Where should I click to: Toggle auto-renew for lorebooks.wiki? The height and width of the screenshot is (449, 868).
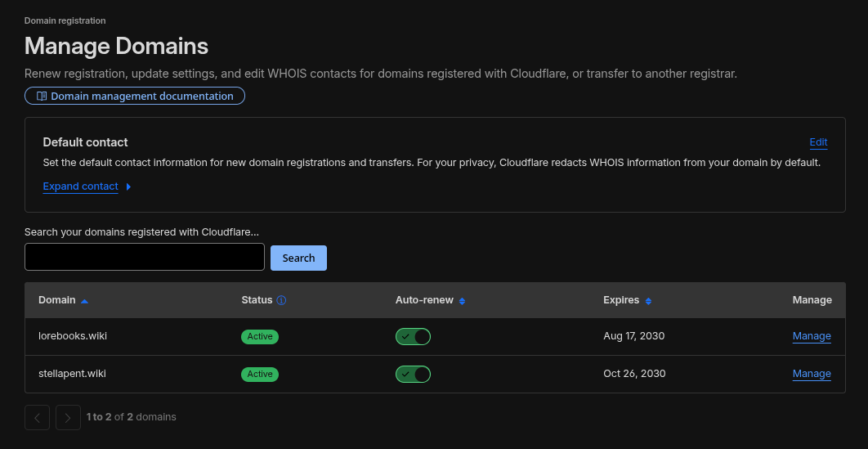tap(413, 337)
